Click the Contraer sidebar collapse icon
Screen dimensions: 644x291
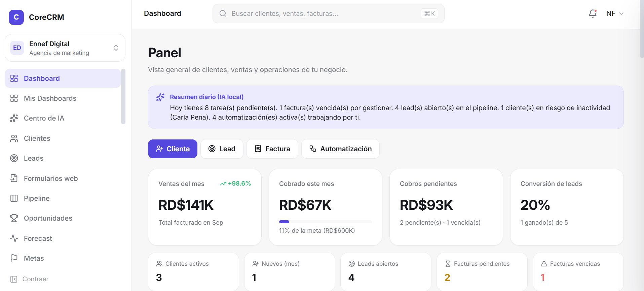[x=14, y=279]
